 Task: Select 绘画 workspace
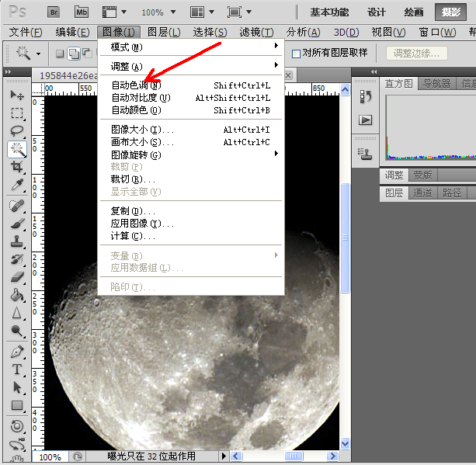click(x=414, y=12)
